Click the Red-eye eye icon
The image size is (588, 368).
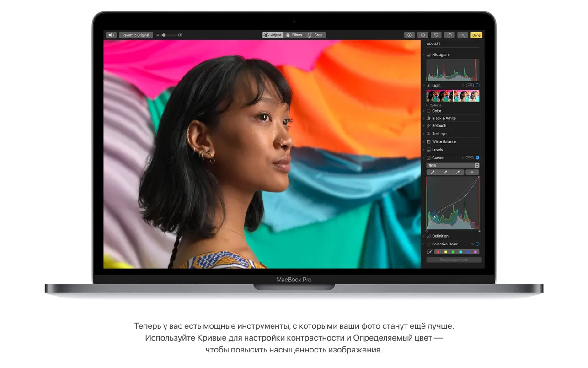pyautogui.click(x=428, y=134)
